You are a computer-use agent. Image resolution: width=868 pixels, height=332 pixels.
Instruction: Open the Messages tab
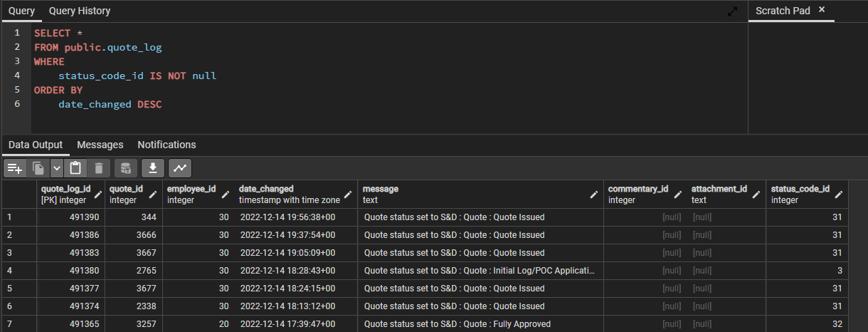click(x=100, y=145)
